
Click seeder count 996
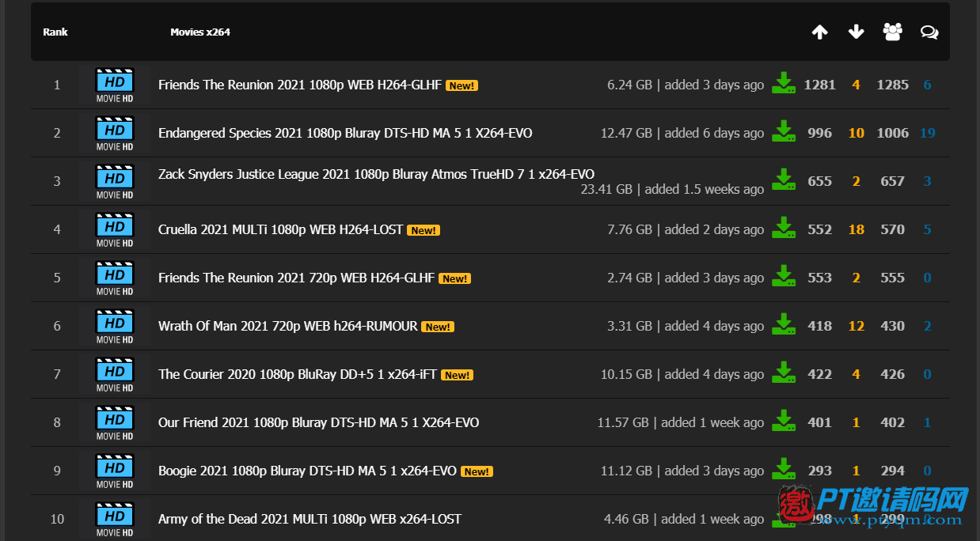819,133
